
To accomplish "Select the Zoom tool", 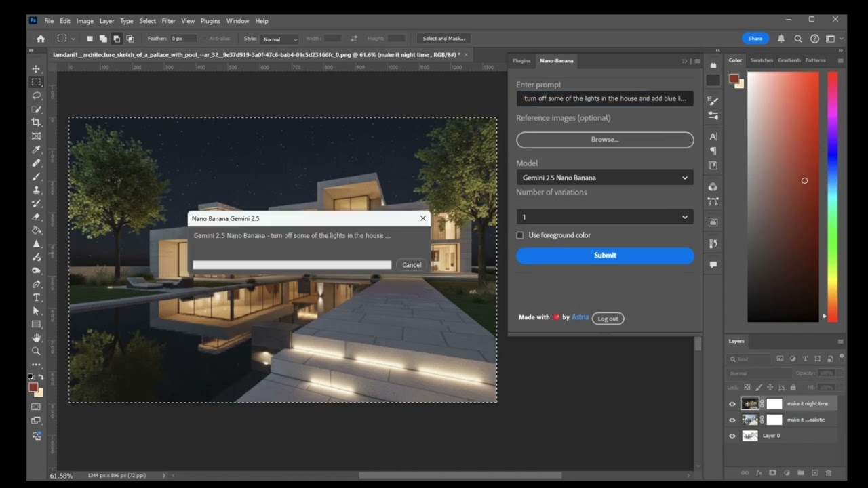I will point(36,351).
